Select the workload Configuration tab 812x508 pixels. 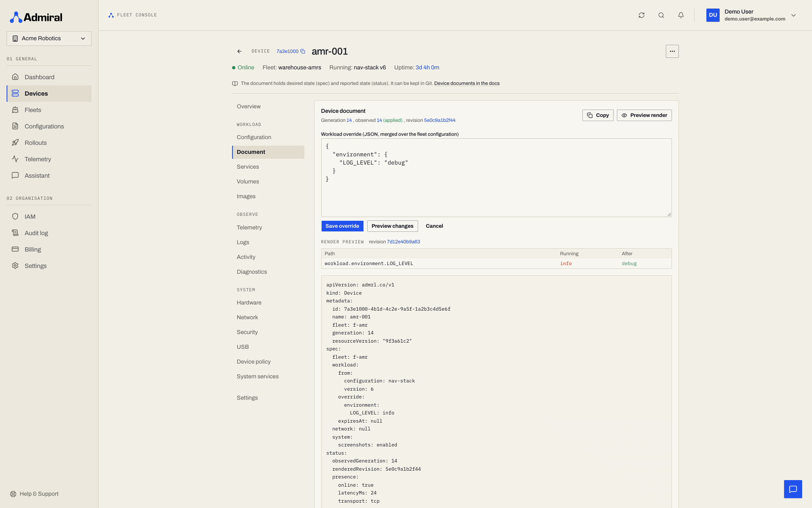click(x=268, y=137)
